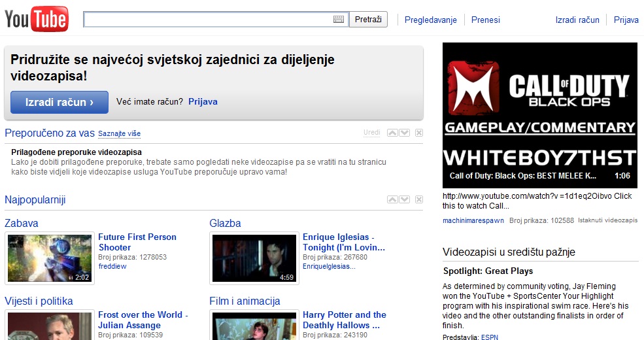Open the Pregledavanje menu item
Viewport: 644px width, 340px height.
tap(430, 20)
